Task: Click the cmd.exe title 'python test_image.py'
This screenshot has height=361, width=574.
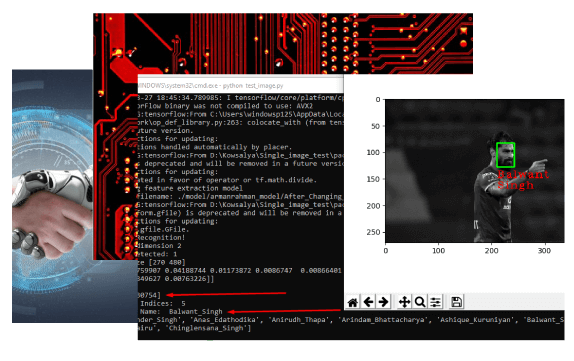Action: click(253, 86)
